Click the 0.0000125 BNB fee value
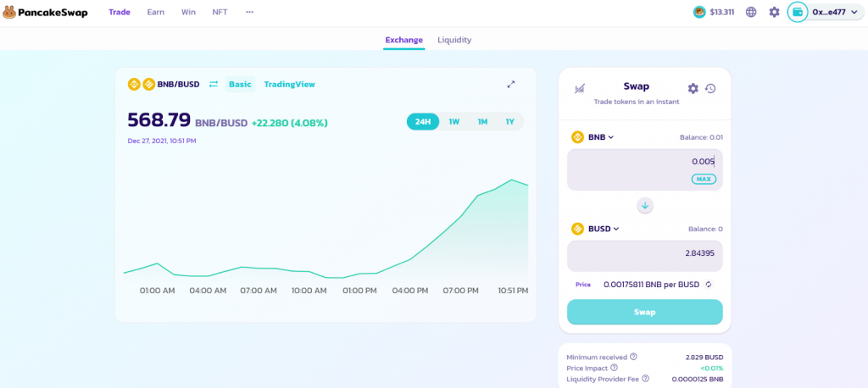 tap(698, 380)
